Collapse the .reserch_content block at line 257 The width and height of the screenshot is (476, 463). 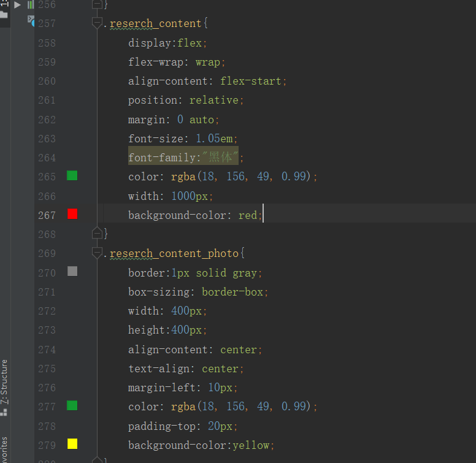[97, 23]
